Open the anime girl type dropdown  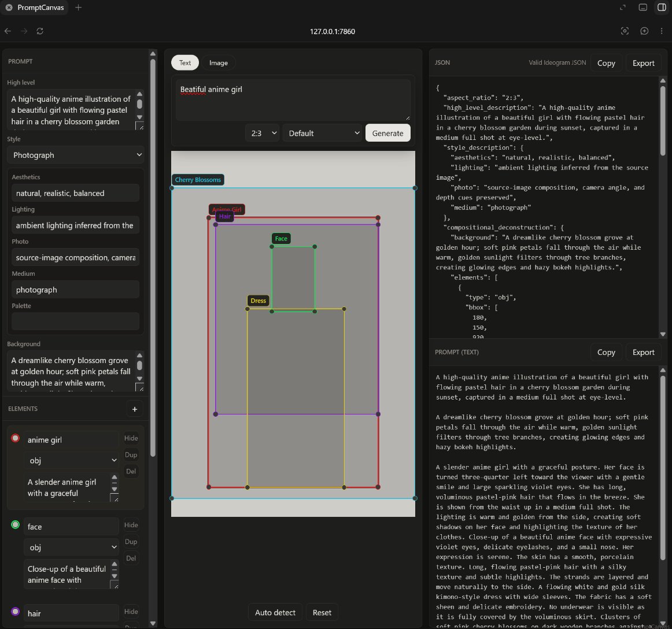pyautogui.click(x=71, y=461)
